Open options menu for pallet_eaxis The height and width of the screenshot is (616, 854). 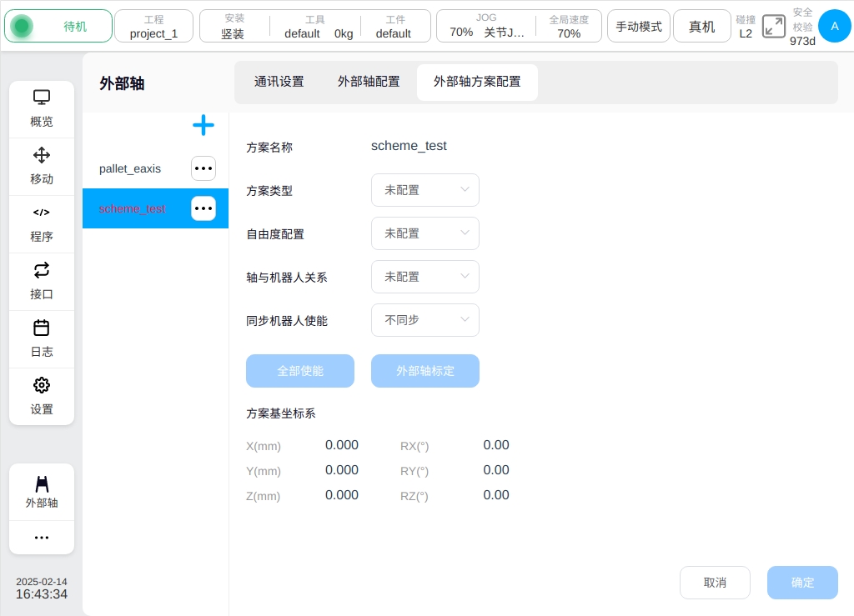pyautogui.click(x=203, y=168)
